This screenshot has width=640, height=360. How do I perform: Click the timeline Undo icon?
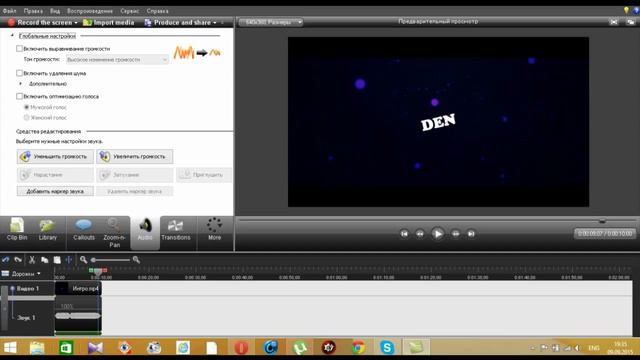click(6, 260)
